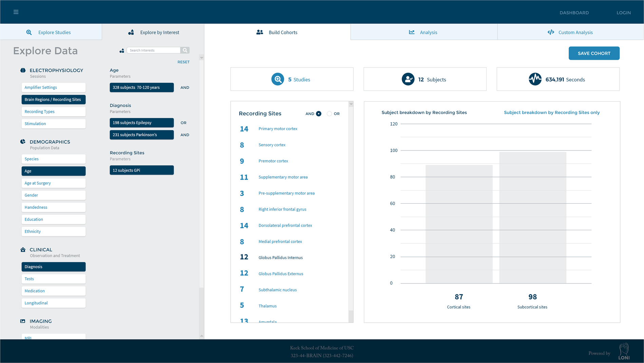
Task: Click the 198 subjects Epilepsy parameter
Action: 142,123
